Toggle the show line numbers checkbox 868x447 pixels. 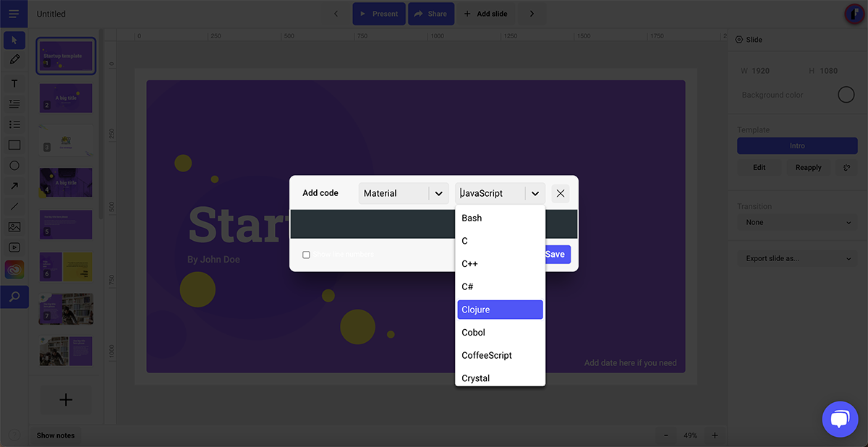[306, 255]
